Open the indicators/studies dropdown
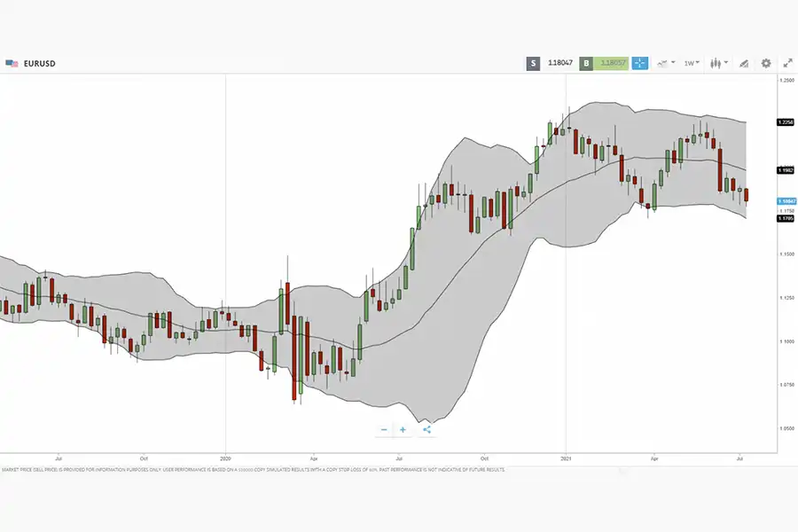This screenshot has width=798, height=532. 666,63
